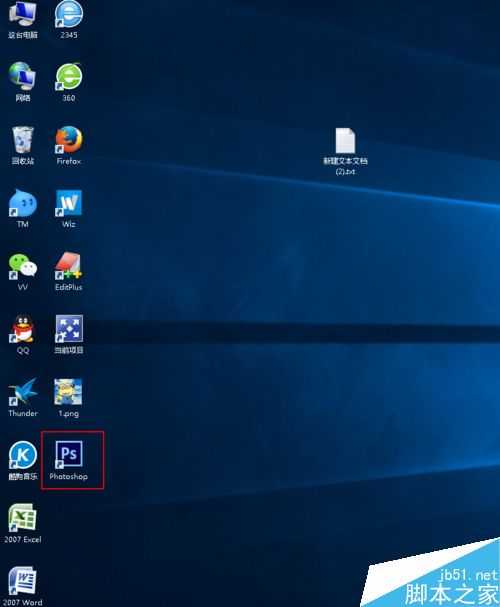Click the jb51.net watermark logo

(451, 586)
